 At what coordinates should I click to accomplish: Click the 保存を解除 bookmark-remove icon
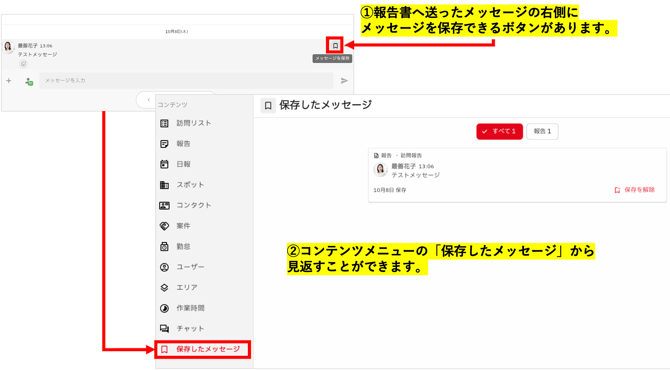tap(617, 190)
